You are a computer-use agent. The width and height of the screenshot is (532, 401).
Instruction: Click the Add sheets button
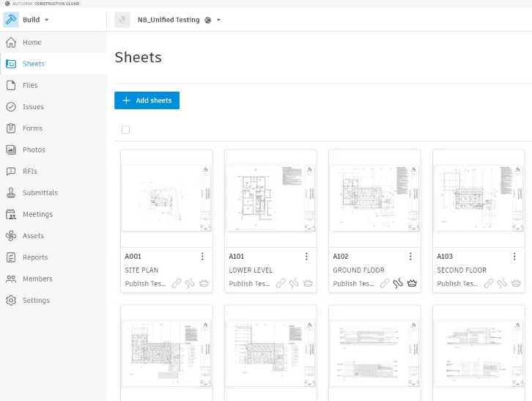(147, 100)
